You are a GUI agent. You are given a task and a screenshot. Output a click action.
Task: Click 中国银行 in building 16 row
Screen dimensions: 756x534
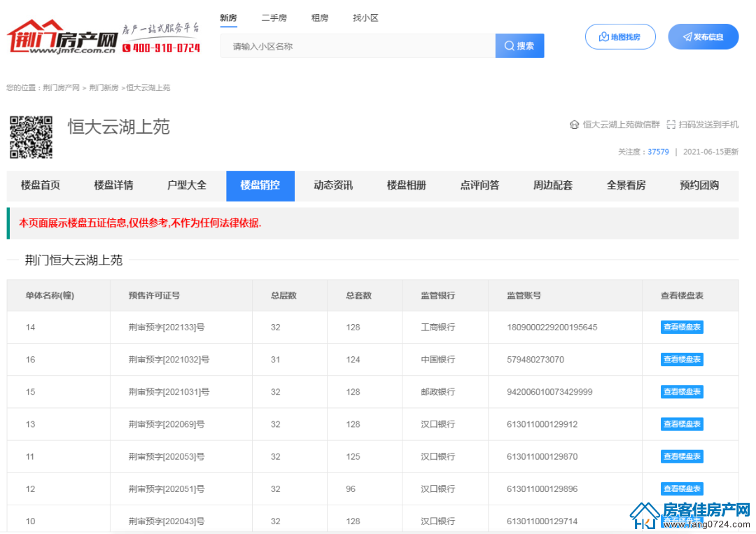click(437, 360)
